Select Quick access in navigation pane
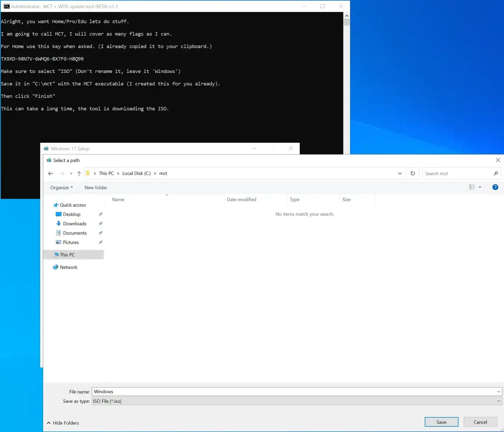This screenshot has width=504, height=432. (73, 205)
